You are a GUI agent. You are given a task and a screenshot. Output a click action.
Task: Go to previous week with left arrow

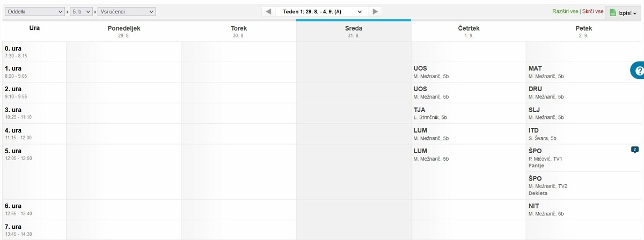click(x=268, y=11)
